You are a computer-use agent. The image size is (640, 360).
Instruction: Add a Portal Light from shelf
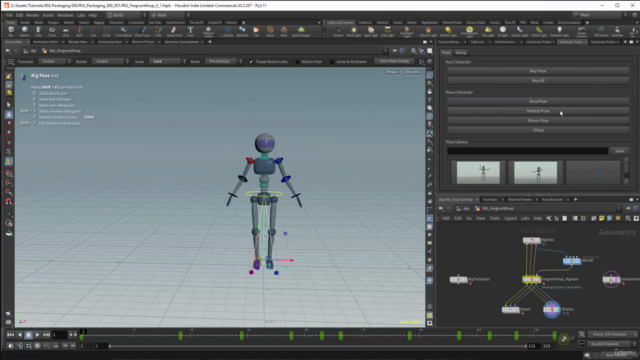click(539, 32)
